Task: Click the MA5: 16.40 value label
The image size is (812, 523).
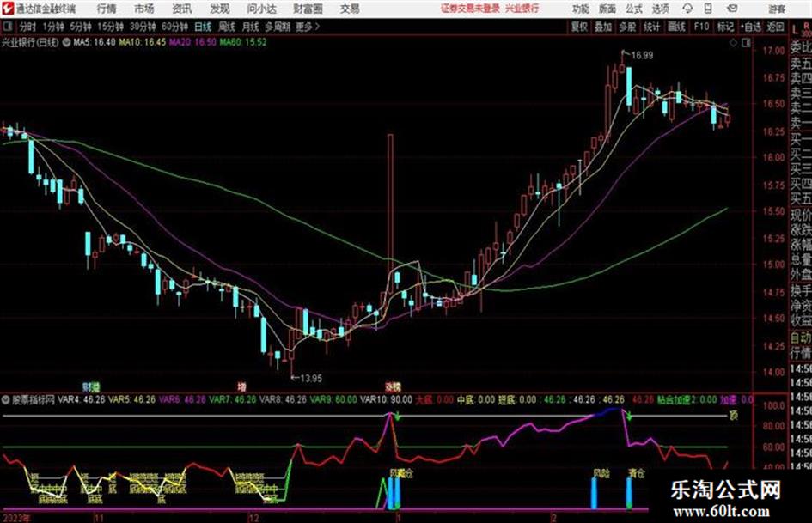Action: [95, 42]
